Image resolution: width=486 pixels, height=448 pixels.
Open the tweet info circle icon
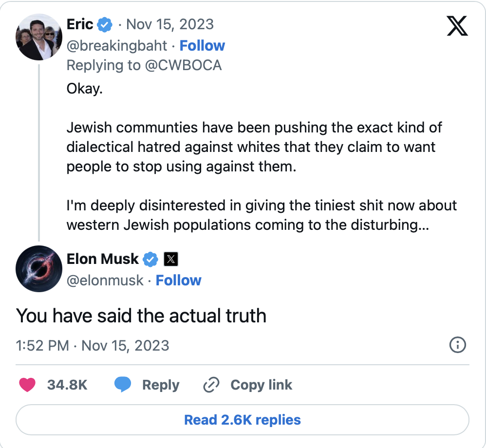(457, 345)
